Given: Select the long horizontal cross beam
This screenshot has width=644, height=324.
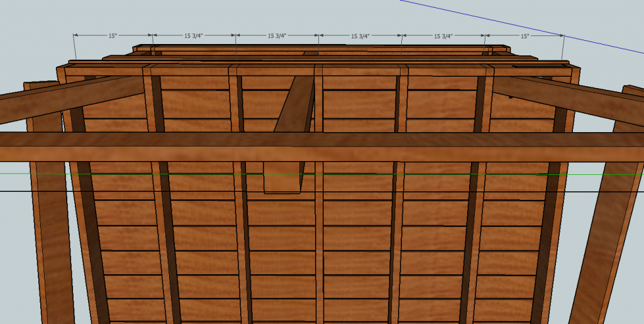Looking at the screenshot, I should pyautogui.click(x=322, y=147).
